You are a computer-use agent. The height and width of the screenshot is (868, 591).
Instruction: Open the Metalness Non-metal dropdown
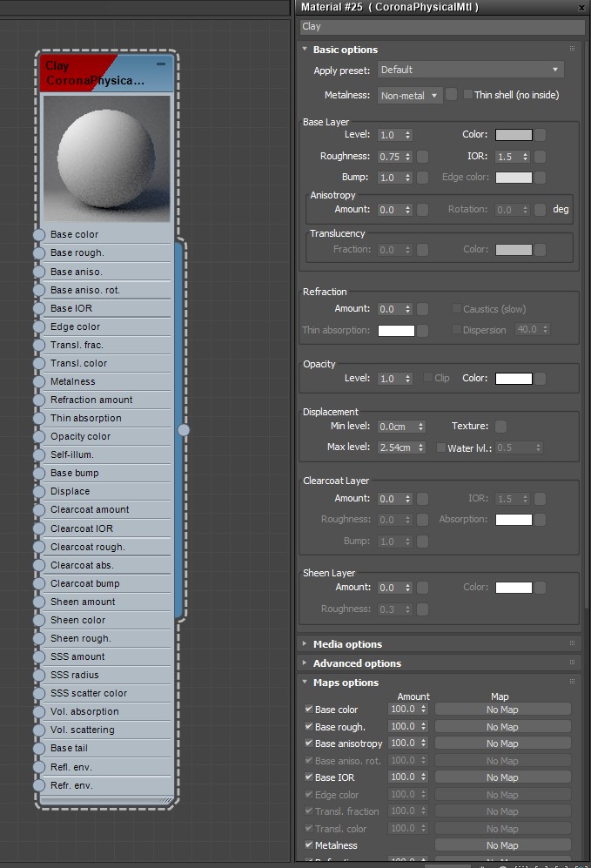click(409, 95)
